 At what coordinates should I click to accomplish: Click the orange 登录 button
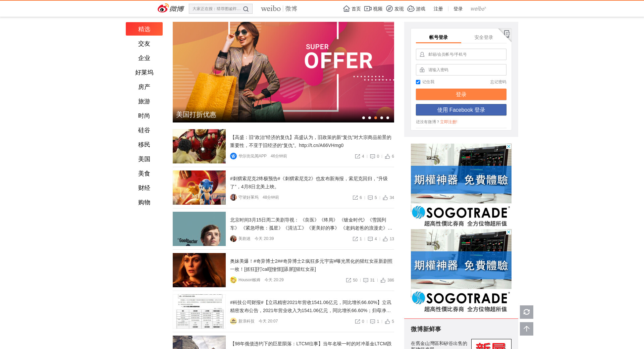tap(461, 94)
